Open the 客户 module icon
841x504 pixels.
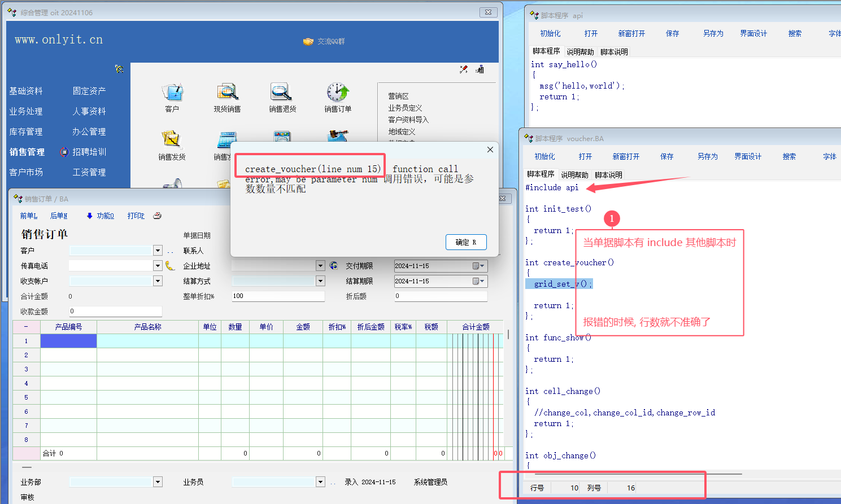pyautogui.click(x=172, y=93)
